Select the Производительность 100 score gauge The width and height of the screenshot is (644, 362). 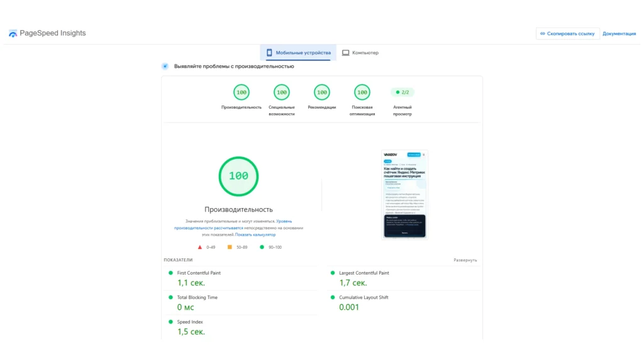pos(241,92)
